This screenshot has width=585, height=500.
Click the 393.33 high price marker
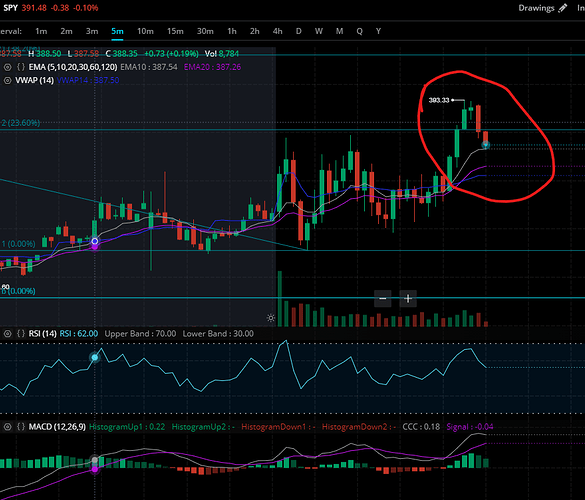(439, 100)
